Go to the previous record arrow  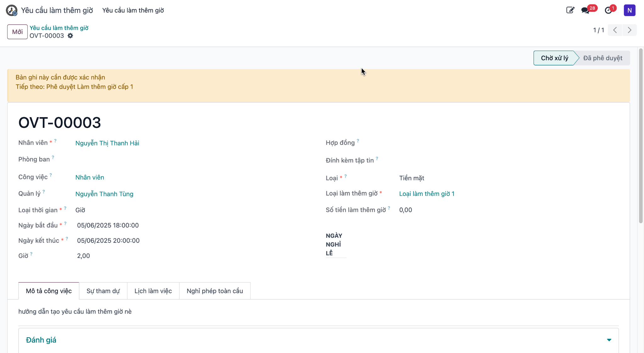[615, 30]
